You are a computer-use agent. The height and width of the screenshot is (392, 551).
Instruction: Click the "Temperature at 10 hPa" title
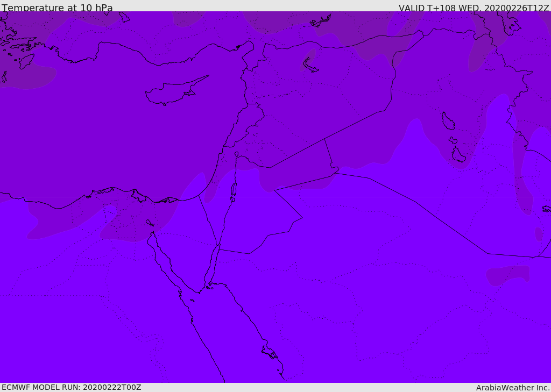[57, 8]
